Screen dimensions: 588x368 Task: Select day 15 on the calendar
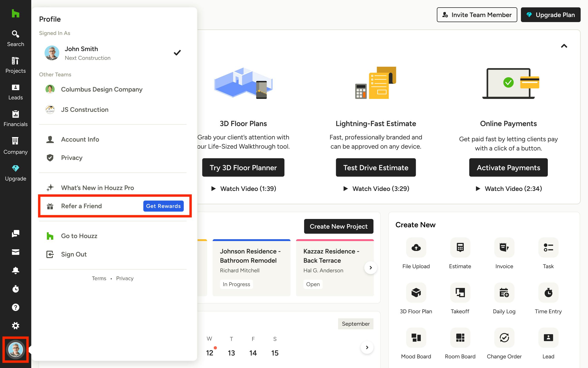pos(275,353)
